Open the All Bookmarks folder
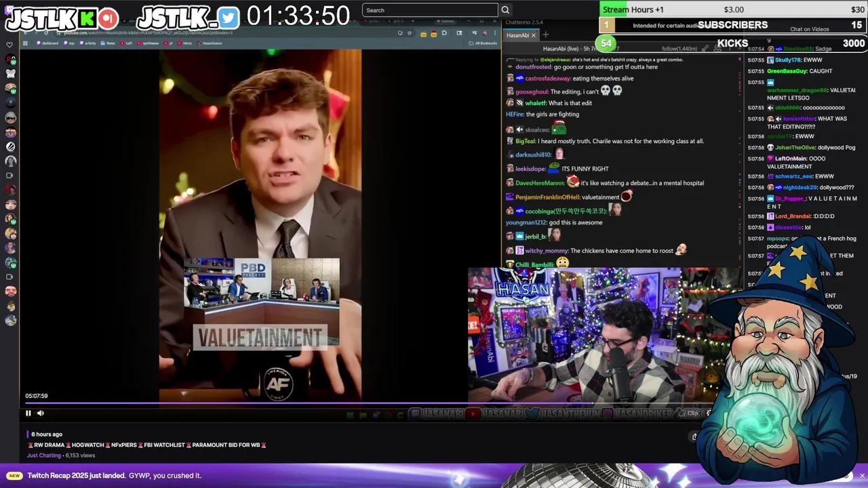Viewport: 868px width, 488px height. (484, 43)
